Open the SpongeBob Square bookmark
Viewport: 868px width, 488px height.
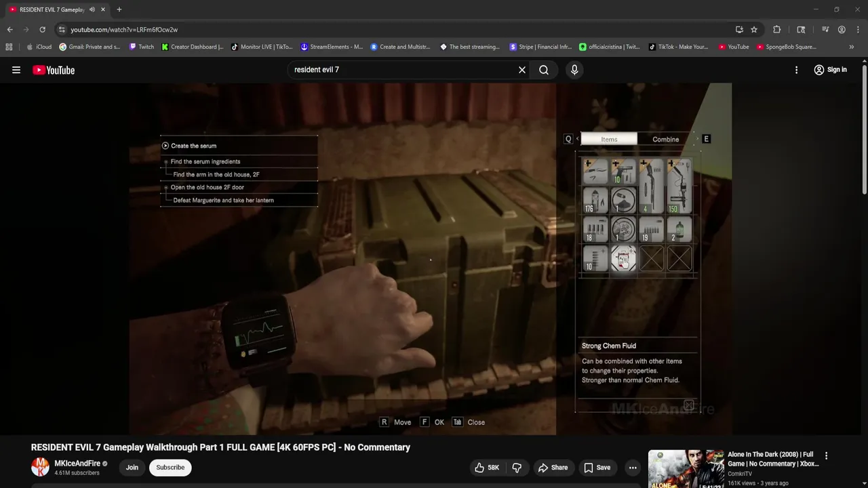(787, 47)
